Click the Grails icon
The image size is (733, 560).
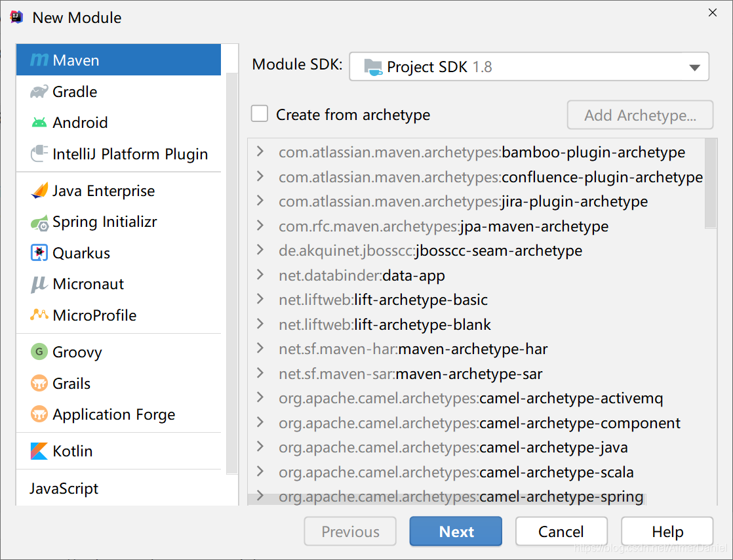[x=39, y=384]
